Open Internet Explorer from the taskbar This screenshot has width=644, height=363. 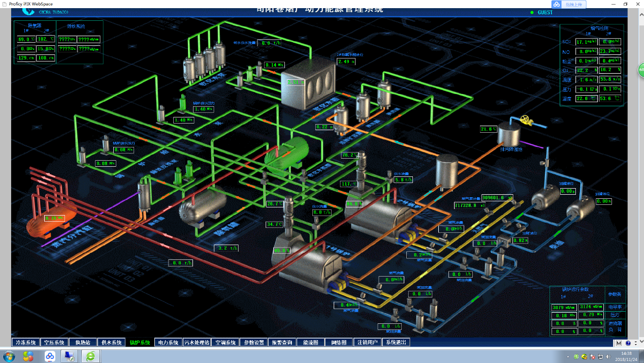(x=90, y=356)
